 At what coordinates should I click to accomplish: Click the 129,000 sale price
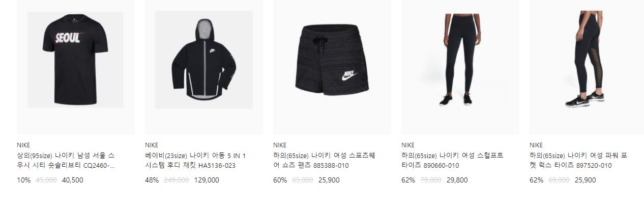(x=207, y=180)
